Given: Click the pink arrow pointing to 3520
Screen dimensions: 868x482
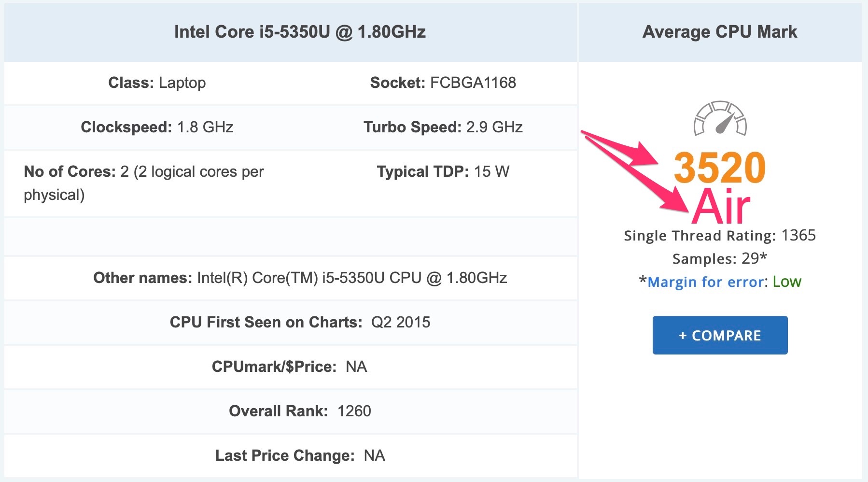Looking at the screenshot, I should [620, 149].
